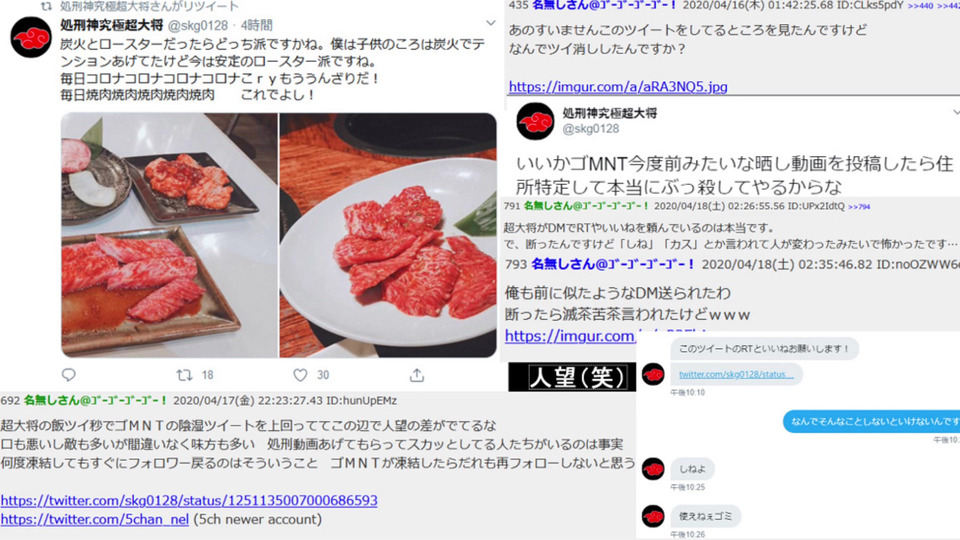Click the @skg0128 handle in the tweet header
The image size is (960, 540).
pyautogui.click(x=198, y=26)
